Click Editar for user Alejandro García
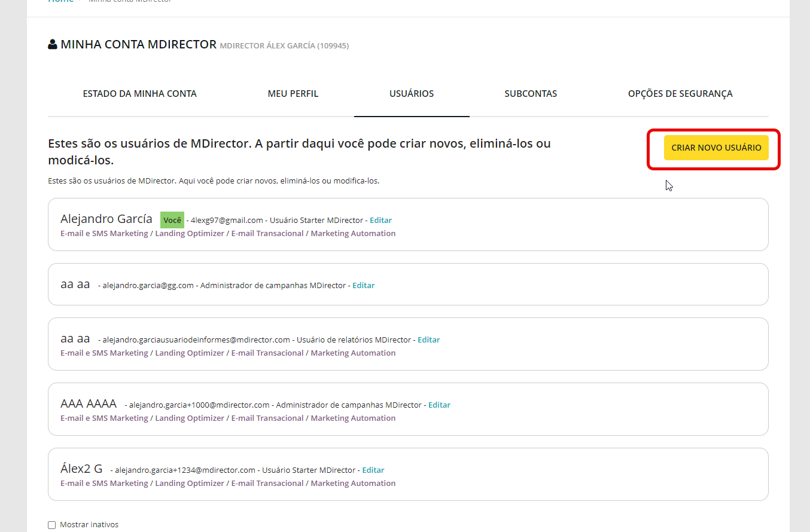 tap(380, 220)
